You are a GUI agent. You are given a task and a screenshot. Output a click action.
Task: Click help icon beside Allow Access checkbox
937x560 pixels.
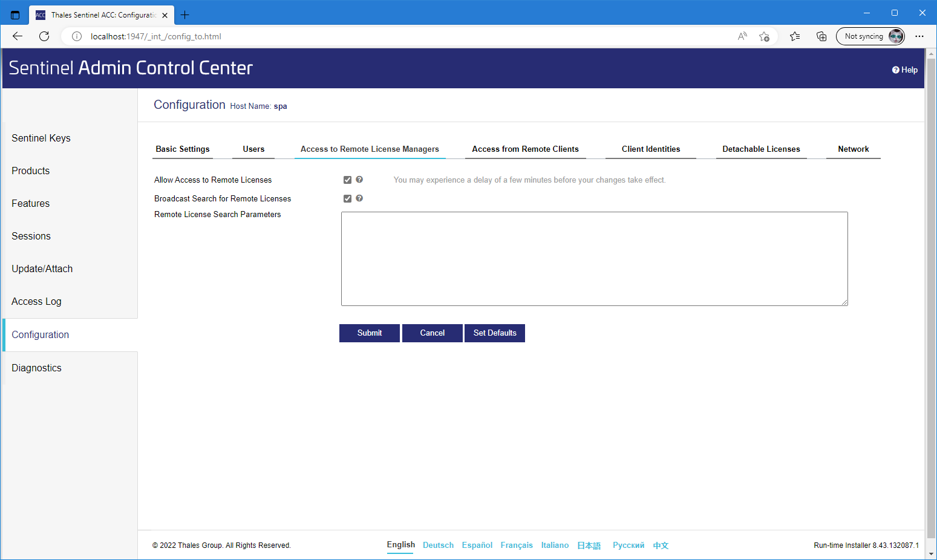[359, 180]
